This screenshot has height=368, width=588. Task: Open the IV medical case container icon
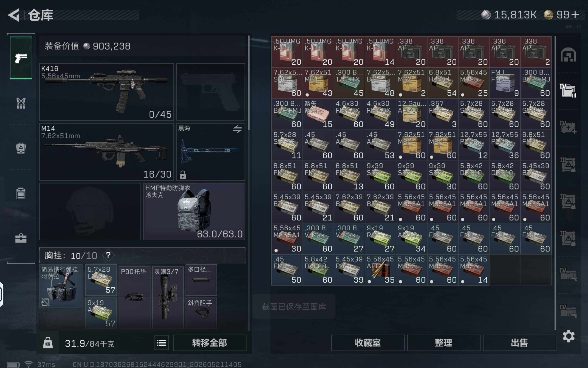click(568, 127)
